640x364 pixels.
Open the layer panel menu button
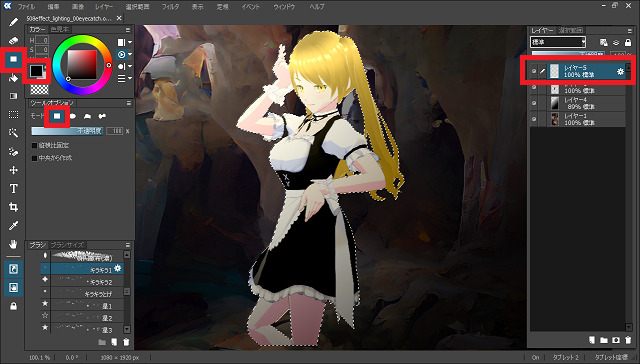pyautogui.click(x=629, y=31)
